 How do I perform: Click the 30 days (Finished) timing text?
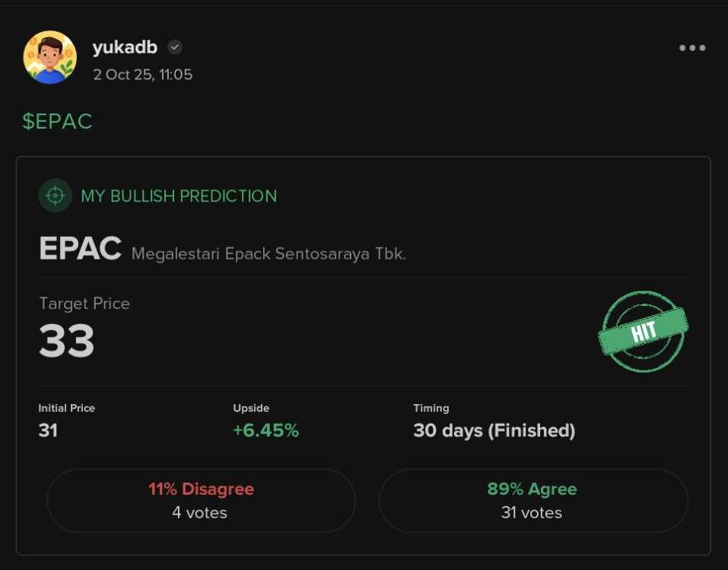[494, 431]
